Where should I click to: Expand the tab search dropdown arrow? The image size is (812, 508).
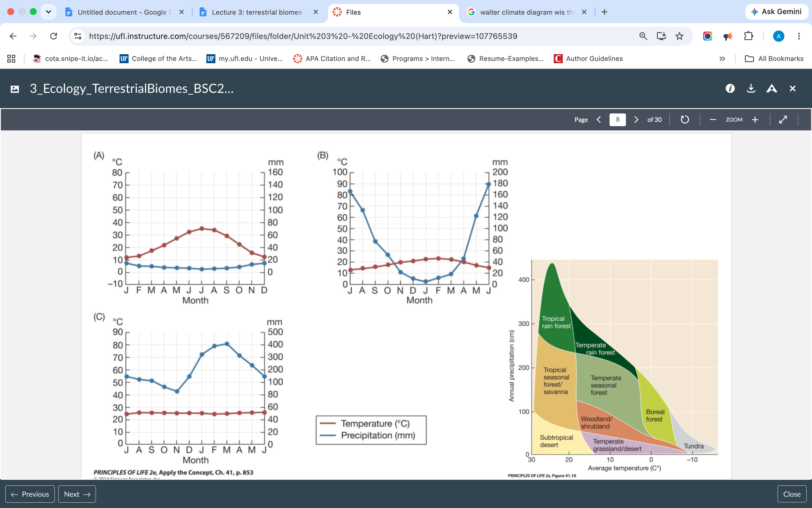[48, 12]
